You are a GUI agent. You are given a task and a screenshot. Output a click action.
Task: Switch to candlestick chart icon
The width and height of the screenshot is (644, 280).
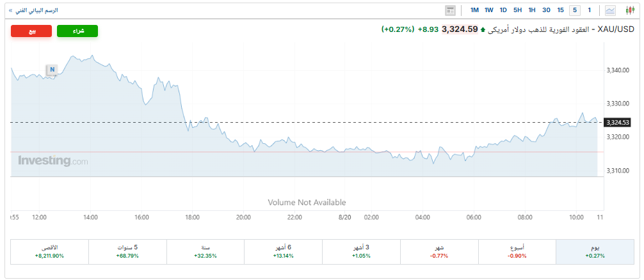630,10
